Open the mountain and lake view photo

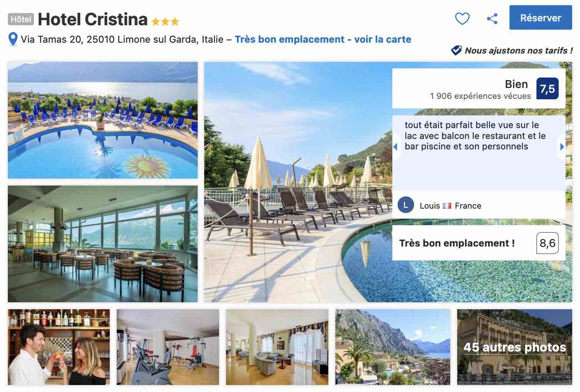point(393,347)
